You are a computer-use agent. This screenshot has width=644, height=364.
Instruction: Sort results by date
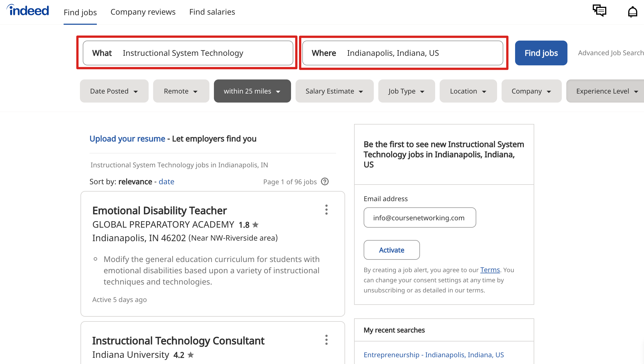[x=166, y=182]
